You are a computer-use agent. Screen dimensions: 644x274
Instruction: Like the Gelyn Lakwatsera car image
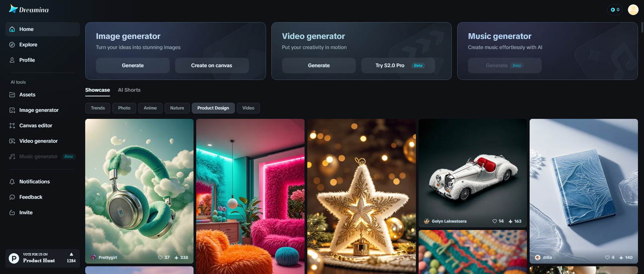click(x=495, y=221)
